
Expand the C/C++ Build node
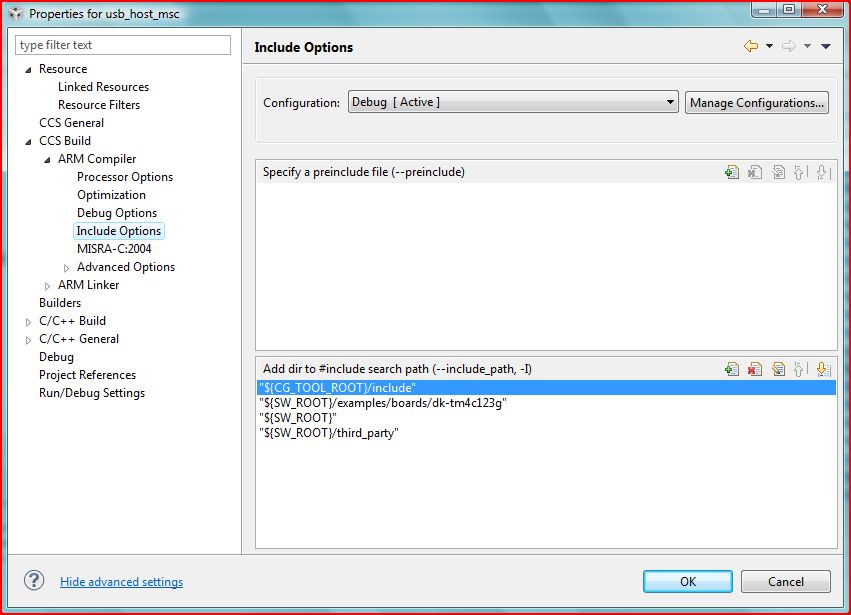[28, 322]
